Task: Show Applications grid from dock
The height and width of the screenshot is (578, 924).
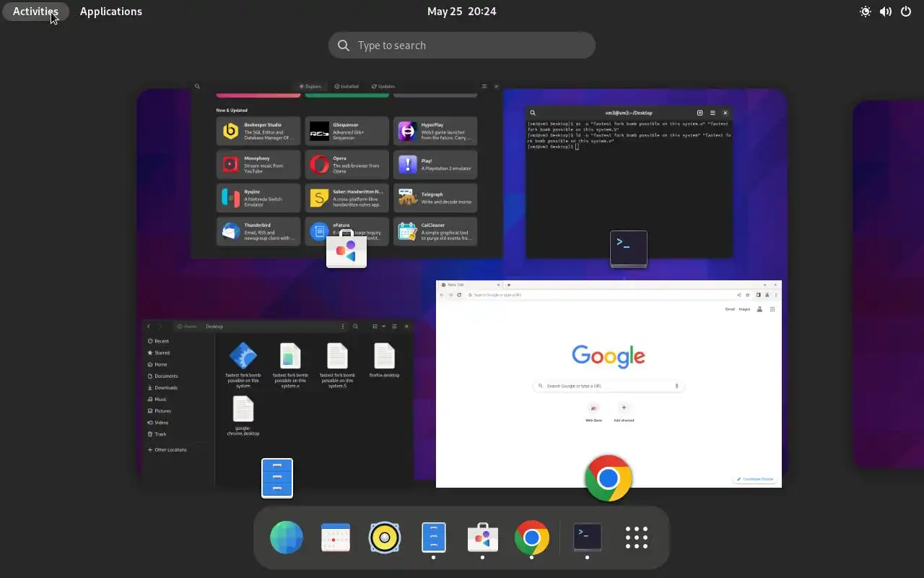Action: (x=636, y=538)
